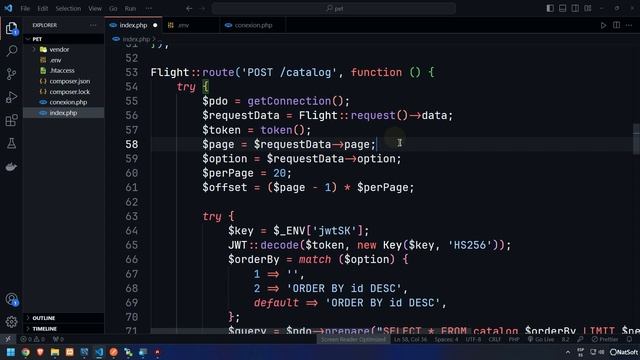Open the remote window indicator
Screen dimensions: 640x360
[8, 339]
